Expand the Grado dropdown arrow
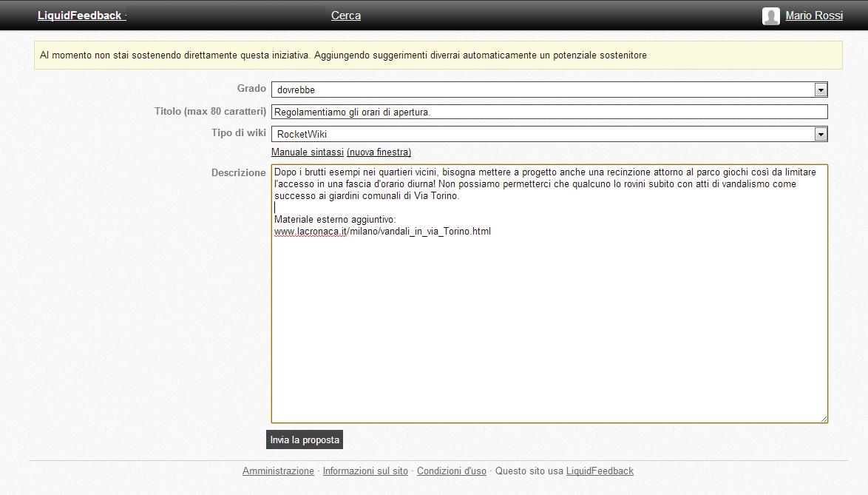This screenshot has height=495, width=868. point(820,90)
